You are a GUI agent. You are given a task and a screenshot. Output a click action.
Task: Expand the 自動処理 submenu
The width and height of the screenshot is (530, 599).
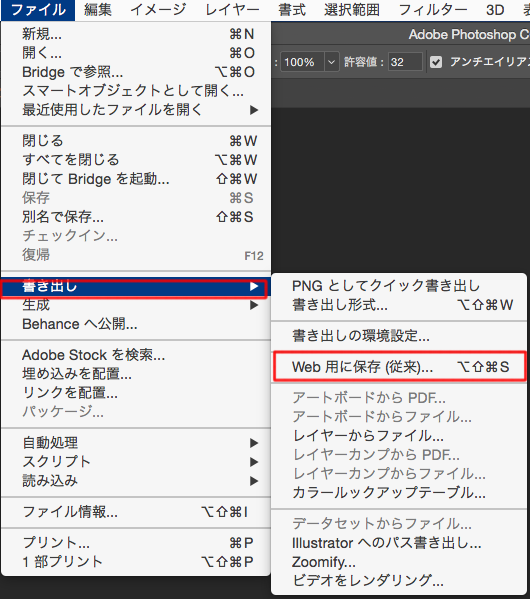(x=136, y=443)
